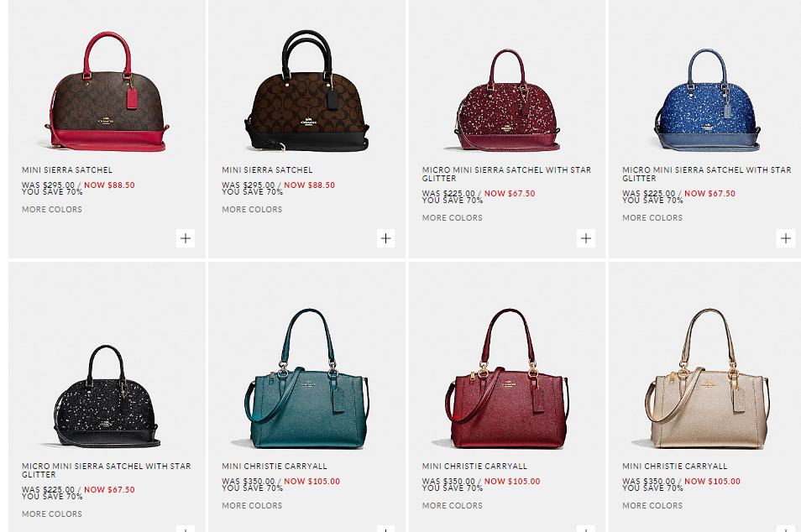Click plus icon on red-trim Mini Sierra Satchel
This screenshot has height=532, width=801.
point(186,238)
